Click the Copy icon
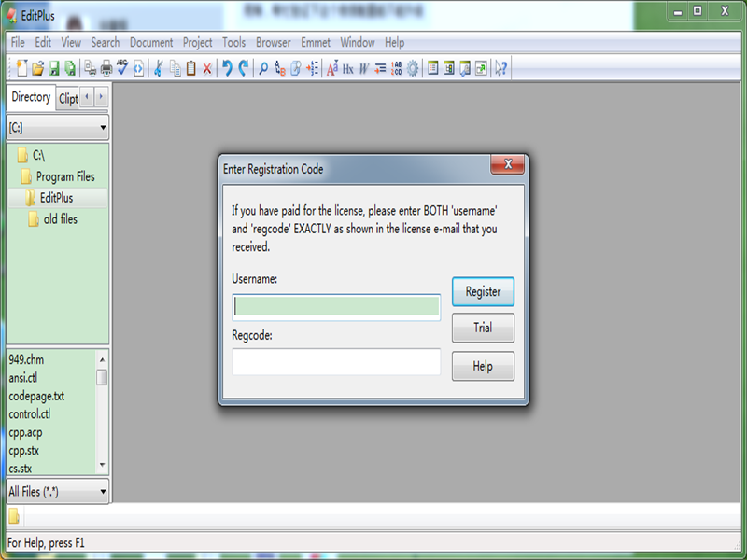The image size is (747, 560). click(x=175, y=68)
